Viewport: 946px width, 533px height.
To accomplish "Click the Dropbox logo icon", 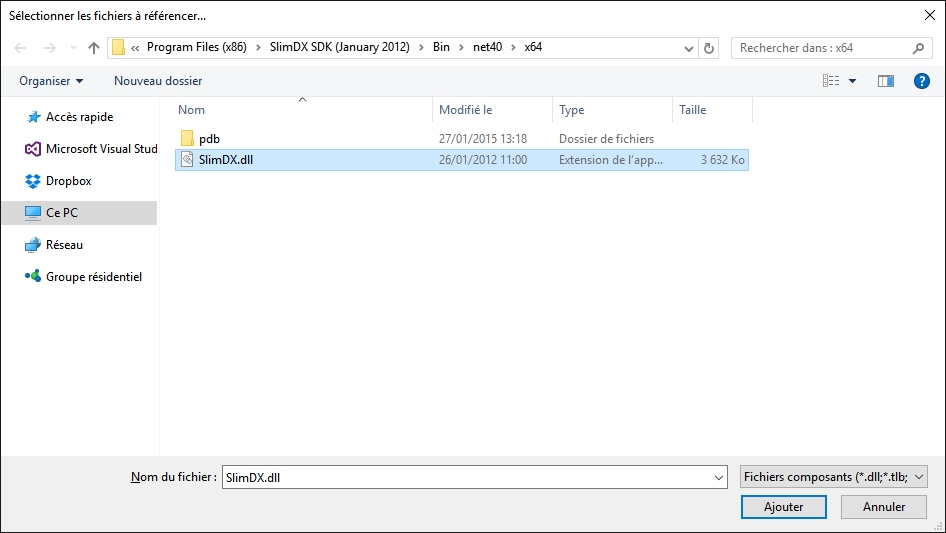I will (33, 181).
